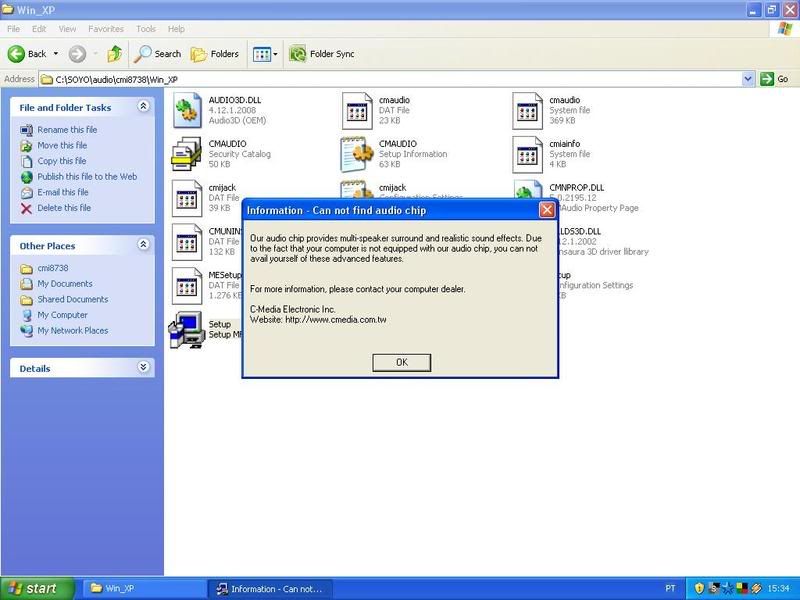Open the Help menu
Viewport: 800px width, 600px height.
tap(176, 29)
